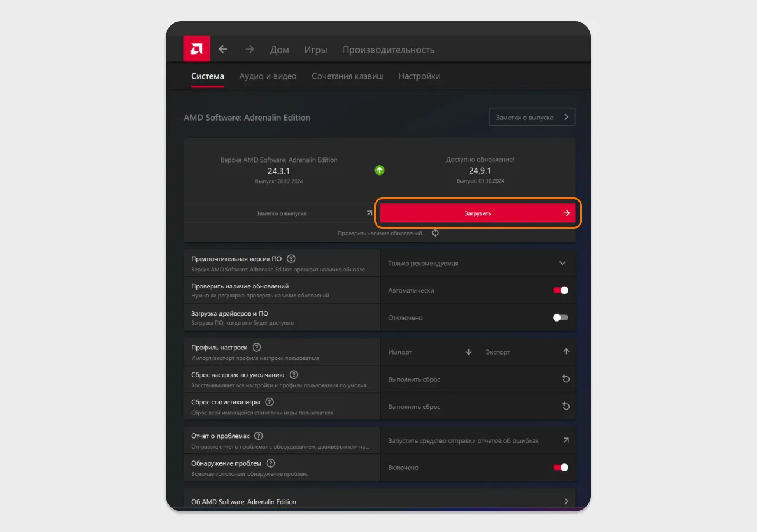Click reset icon for Сброс статистики игры
The height and width of the screenshot is (532, 757).
[x=566, y=406]
